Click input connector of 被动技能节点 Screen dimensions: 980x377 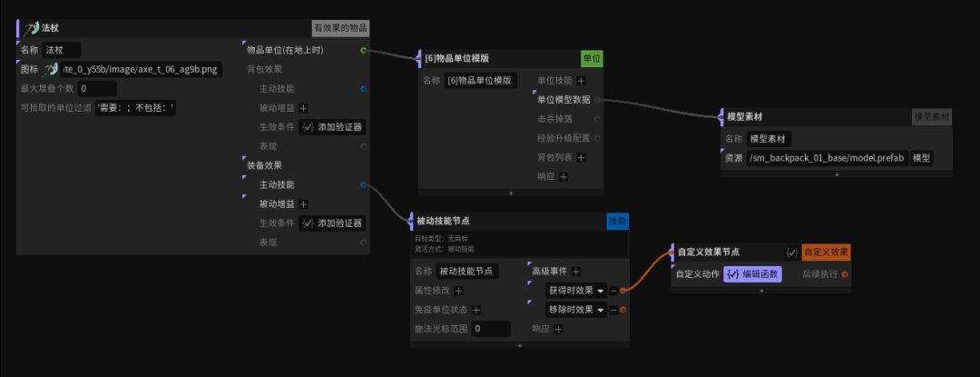point(412,221)
